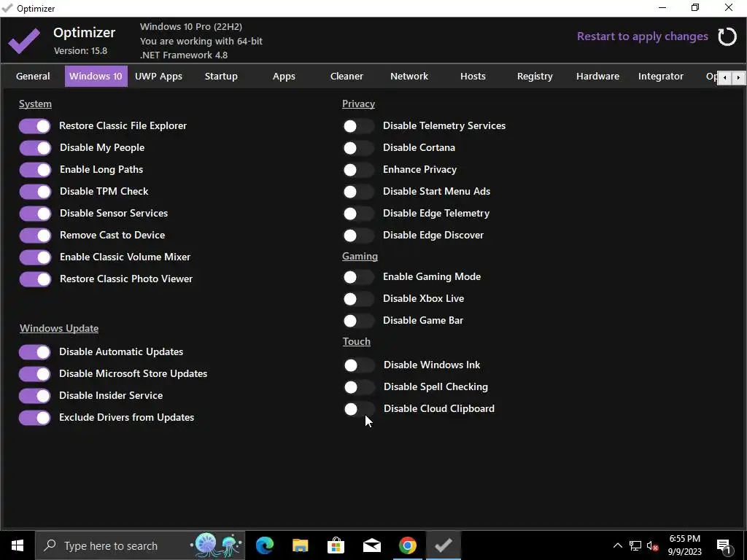The image size is (747, 560).
Task: Open the Network tab
Action: click(x=409, y=76)
